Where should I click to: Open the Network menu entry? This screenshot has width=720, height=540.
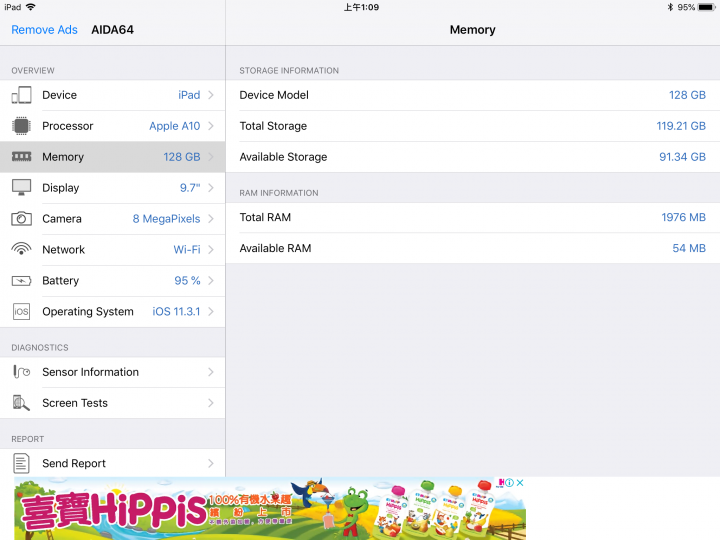point(112,249)
